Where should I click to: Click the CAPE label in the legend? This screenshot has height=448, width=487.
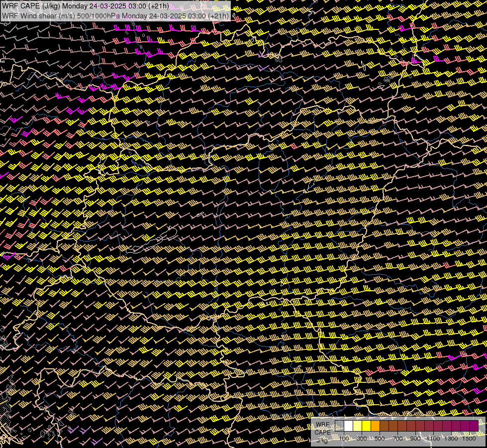coord(322,433)
